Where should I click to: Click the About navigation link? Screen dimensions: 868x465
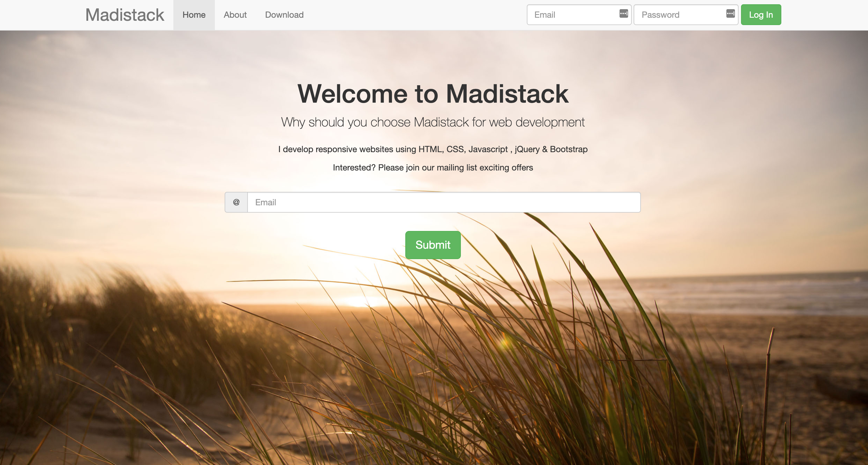click(235, 14)
